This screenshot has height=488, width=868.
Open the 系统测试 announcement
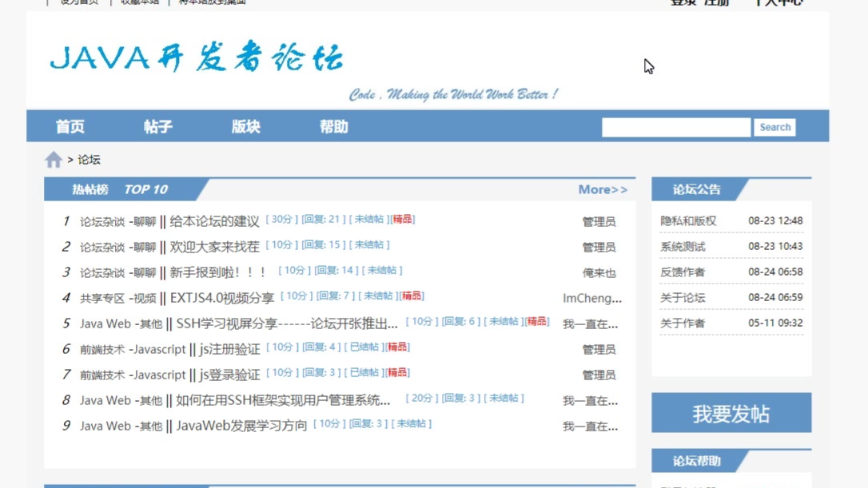683,247
